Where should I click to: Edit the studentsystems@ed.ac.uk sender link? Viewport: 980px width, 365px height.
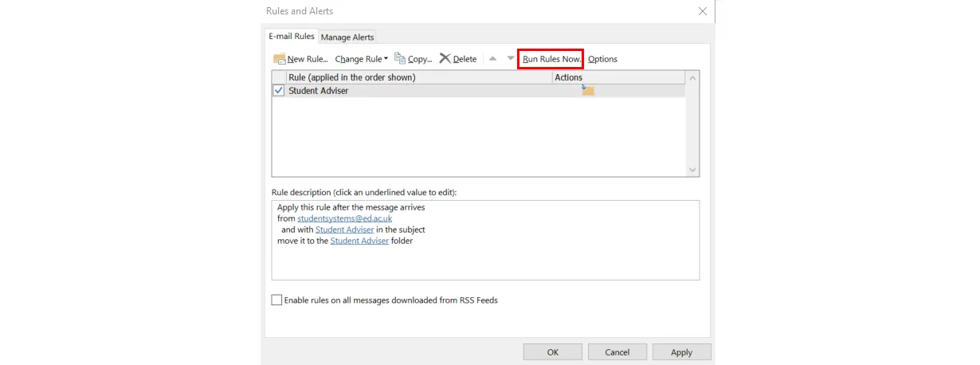click(x=345, y=218)
